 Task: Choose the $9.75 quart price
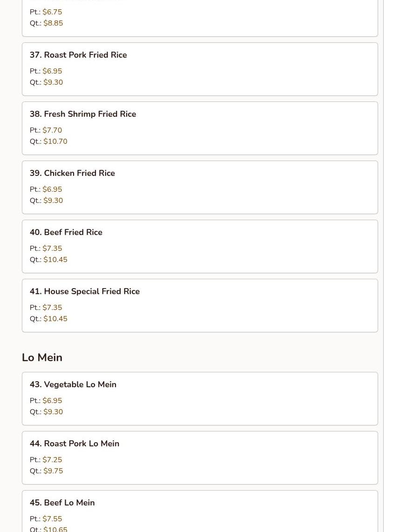(53, 471)
